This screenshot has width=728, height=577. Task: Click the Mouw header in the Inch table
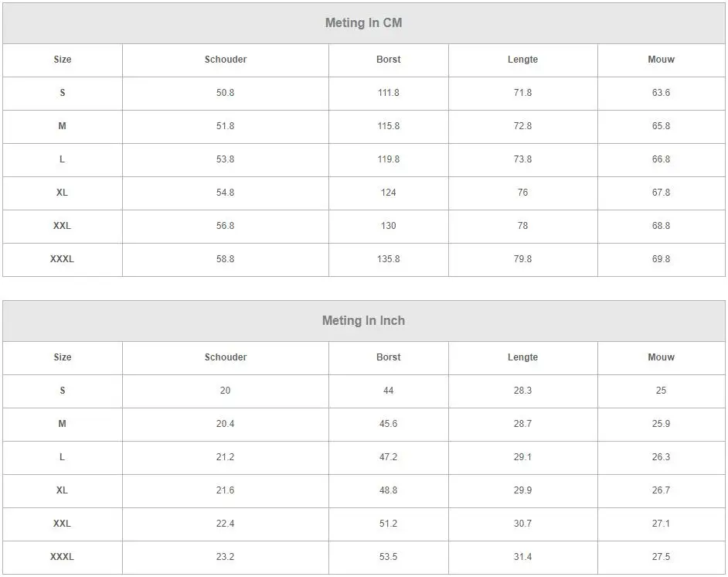[x=661, y=357]
